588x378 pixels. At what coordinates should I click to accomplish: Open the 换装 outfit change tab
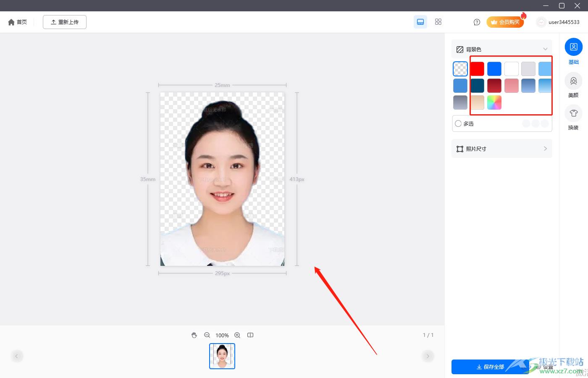[573, 118]
